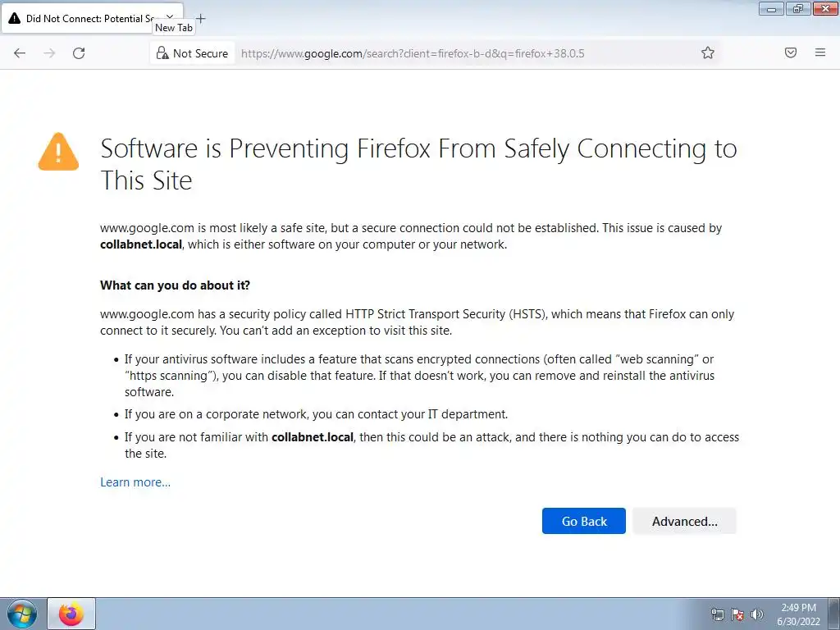Go back to the previous page arrow
840x630 pixels.
coord(20,53)
